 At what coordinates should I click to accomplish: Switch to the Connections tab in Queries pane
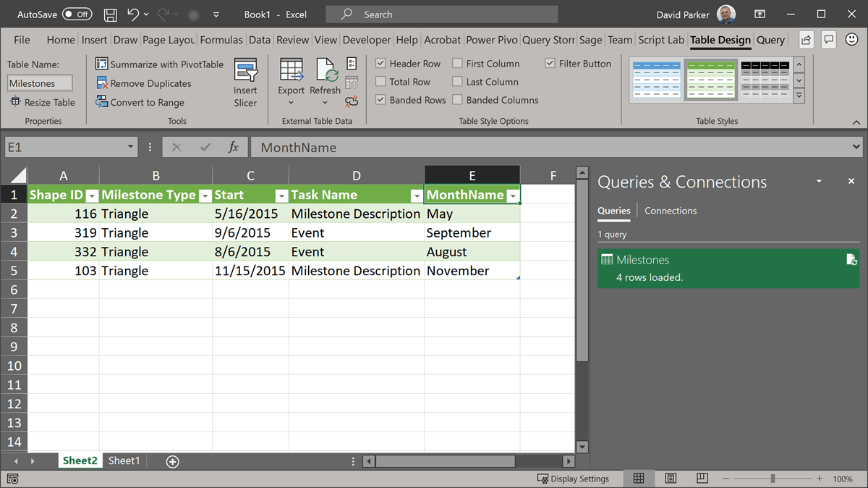tap(670, 211)
